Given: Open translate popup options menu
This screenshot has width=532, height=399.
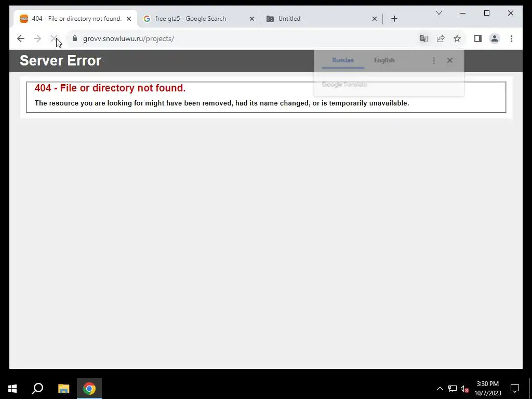Looking at the screenshot, I should (x=434, y=60).
